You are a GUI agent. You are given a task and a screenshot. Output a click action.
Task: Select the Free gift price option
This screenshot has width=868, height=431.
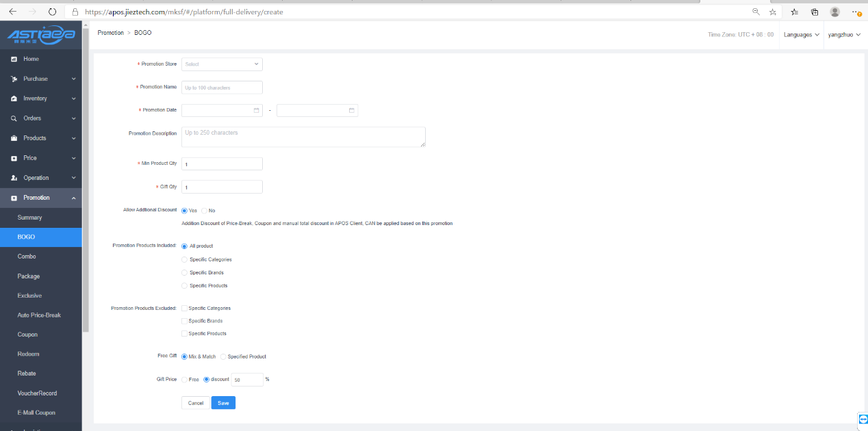pyautogui.click(x=185, y=380)
